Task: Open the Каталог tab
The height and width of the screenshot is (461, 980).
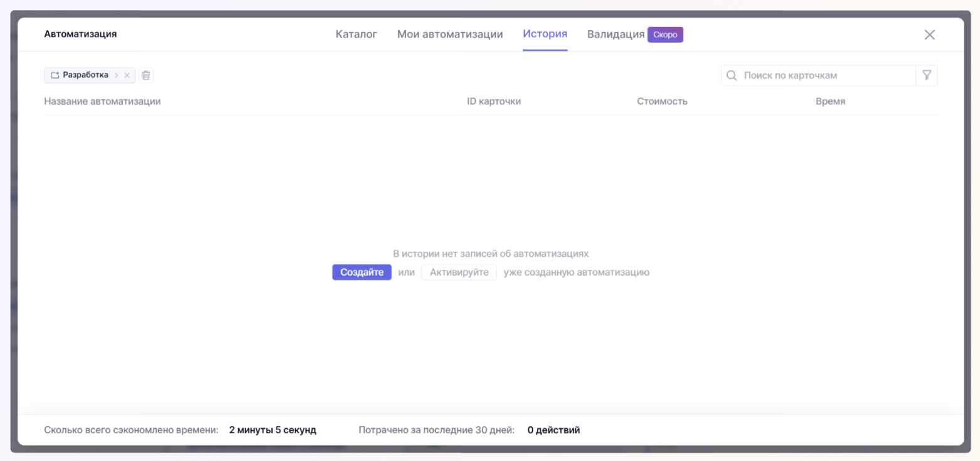Action: [356, 34]
